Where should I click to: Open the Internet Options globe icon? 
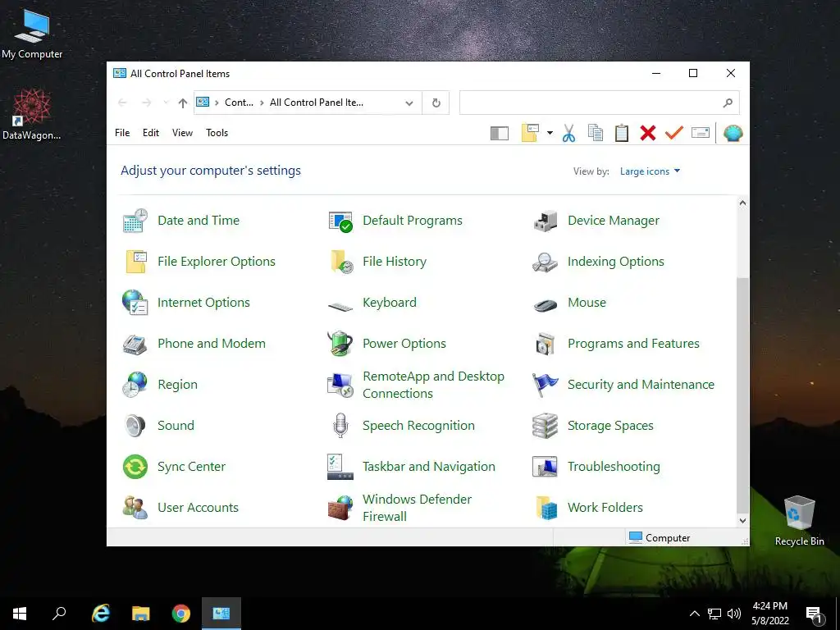coord(135,302)
